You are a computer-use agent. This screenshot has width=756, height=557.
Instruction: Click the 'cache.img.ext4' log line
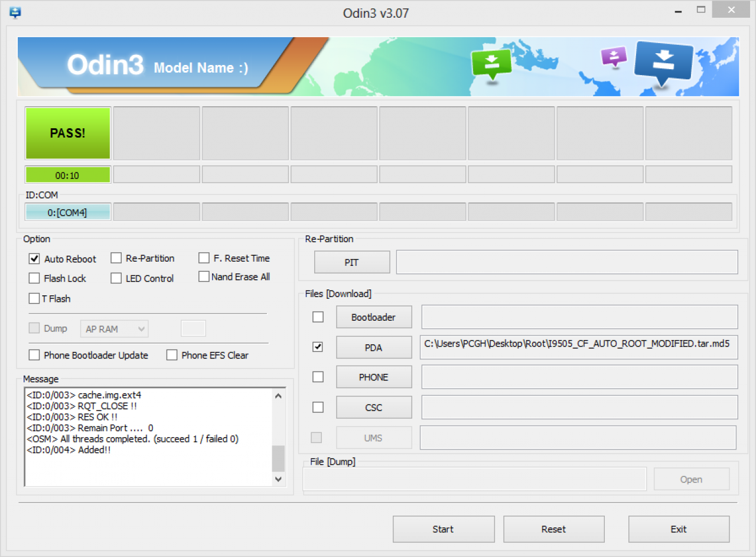coord(84,395)
